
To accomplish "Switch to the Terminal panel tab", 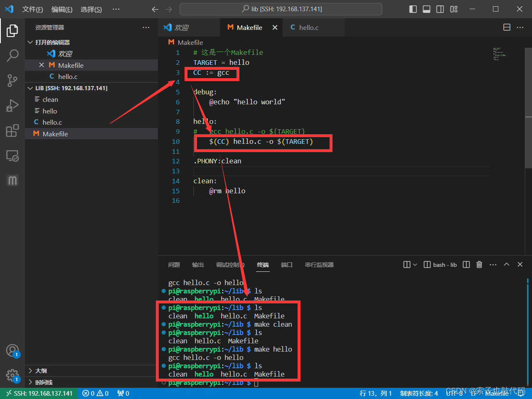I will click(263, 265).
